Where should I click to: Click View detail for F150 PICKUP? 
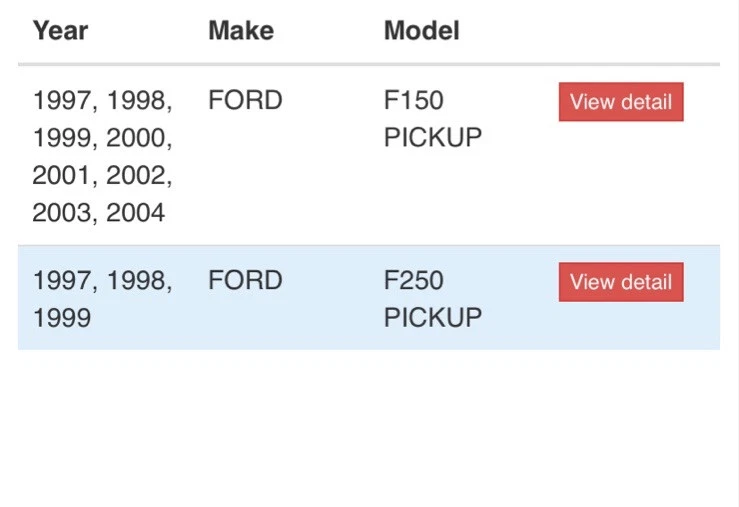click(620, 102)
